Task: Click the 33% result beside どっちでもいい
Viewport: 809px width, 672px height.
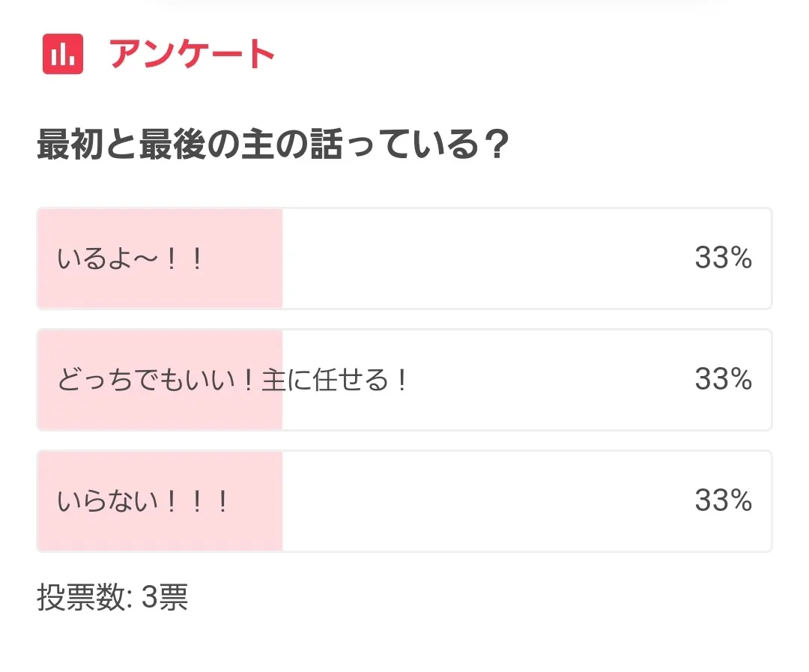Action: point(723,380)
